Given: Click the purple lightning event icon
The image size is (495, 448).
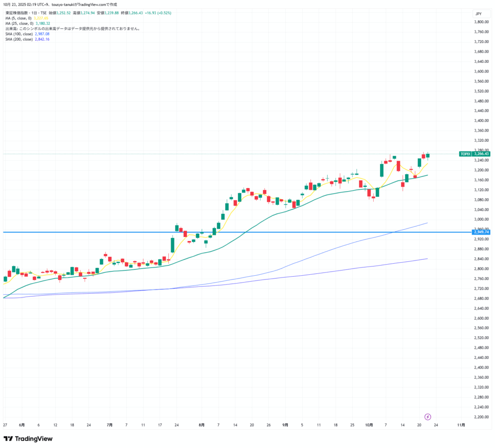Looking at the screenshot, I should [x=427, y=417].
